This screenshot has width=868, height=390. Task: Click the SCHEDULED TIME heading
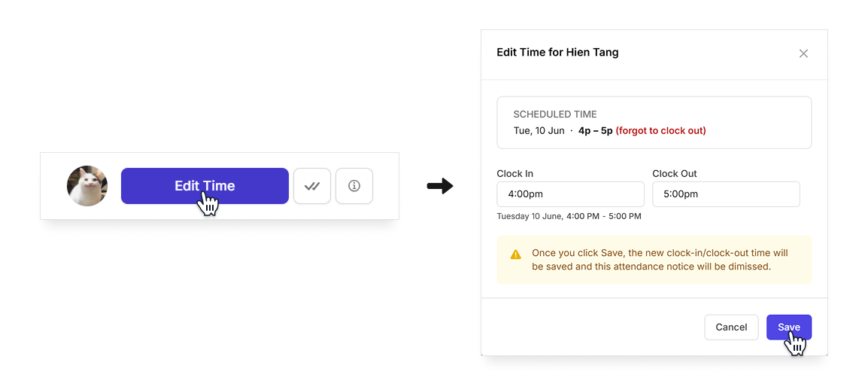pos(555,114)
